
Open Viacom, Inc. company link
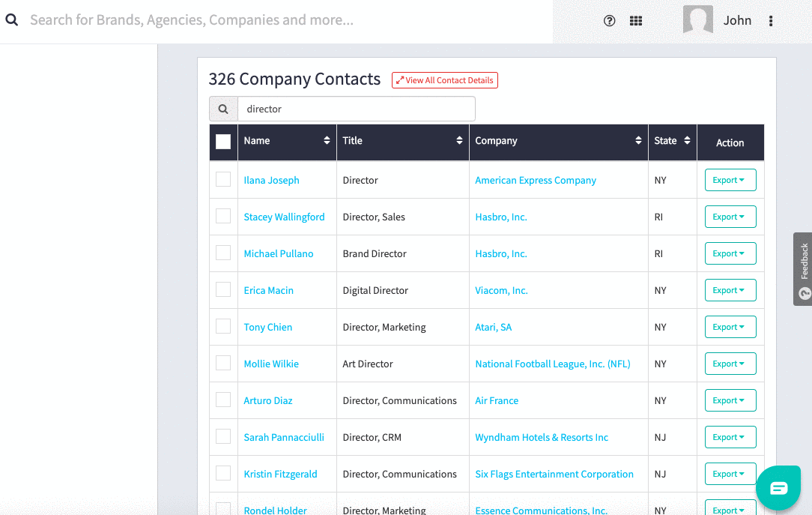point(501,291)
